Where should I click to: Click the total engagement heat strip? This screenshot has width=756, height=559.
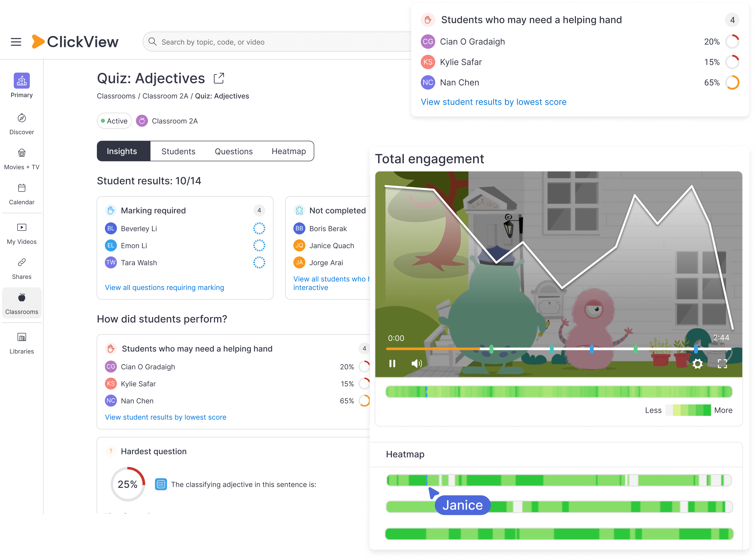pyautogui.click(x=559, y=392)
